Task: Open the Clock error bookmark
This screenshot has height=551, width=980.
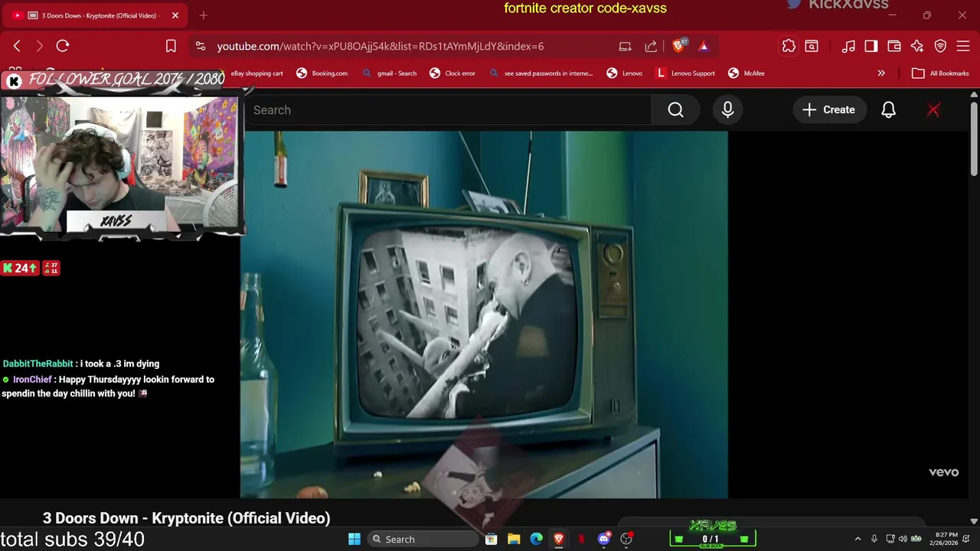Action: coord(452,73)
